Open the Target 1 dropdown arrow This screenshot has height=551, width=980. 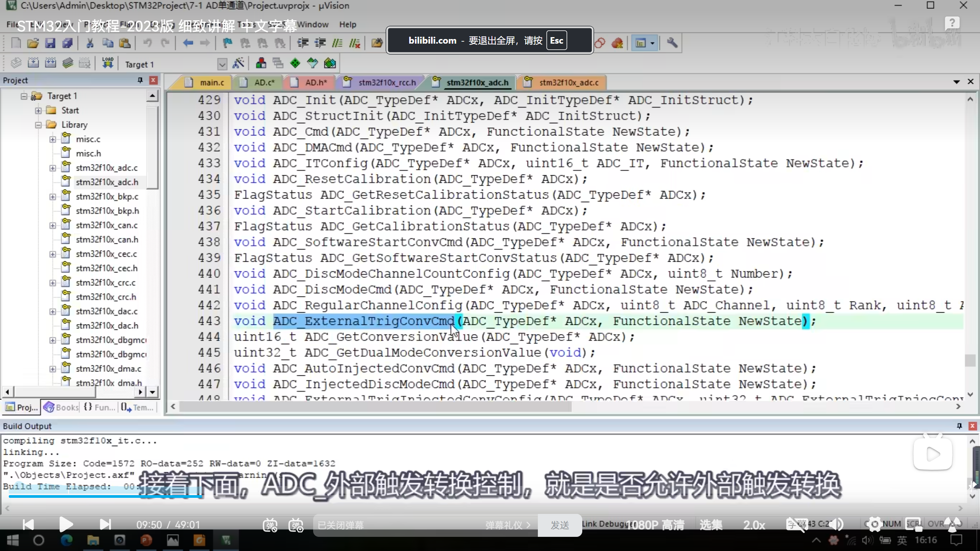click(x=222, y=64)
